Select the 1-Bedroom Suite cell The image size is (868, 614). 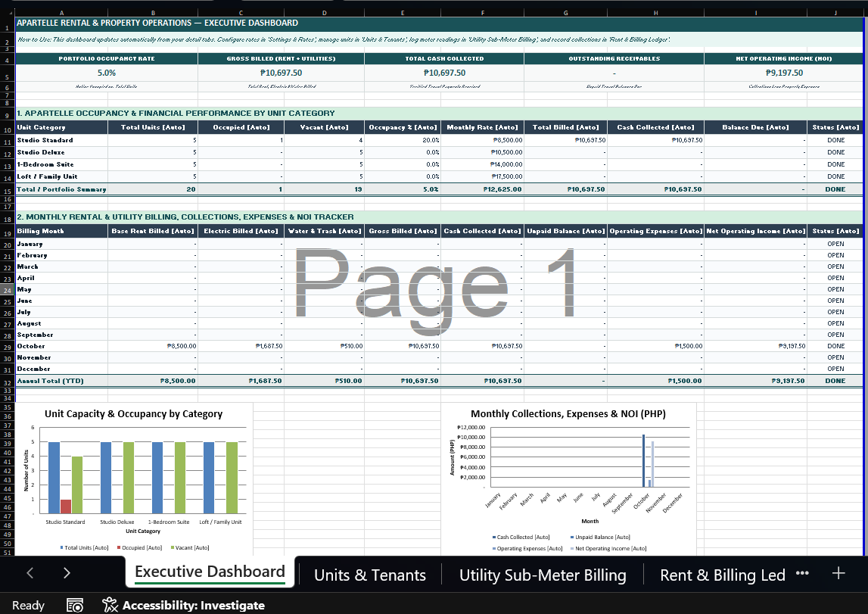[61, 164]
